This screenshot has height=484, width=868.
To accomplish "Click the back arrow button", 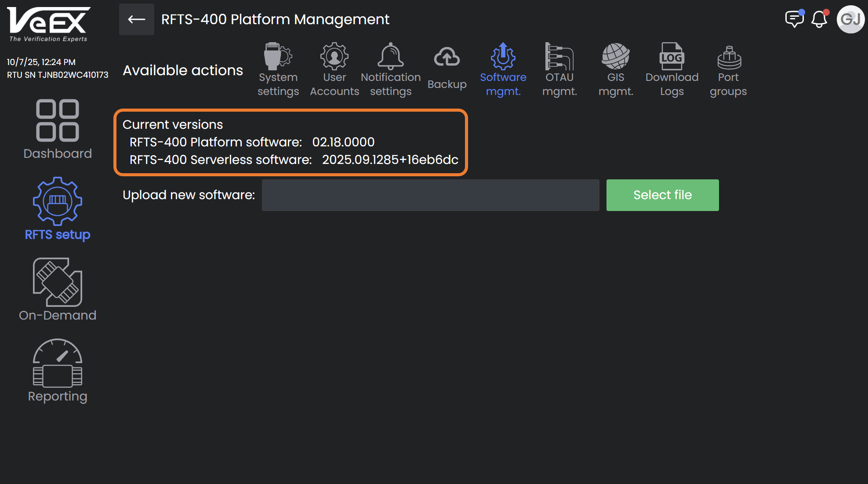I will pos(137,19).
